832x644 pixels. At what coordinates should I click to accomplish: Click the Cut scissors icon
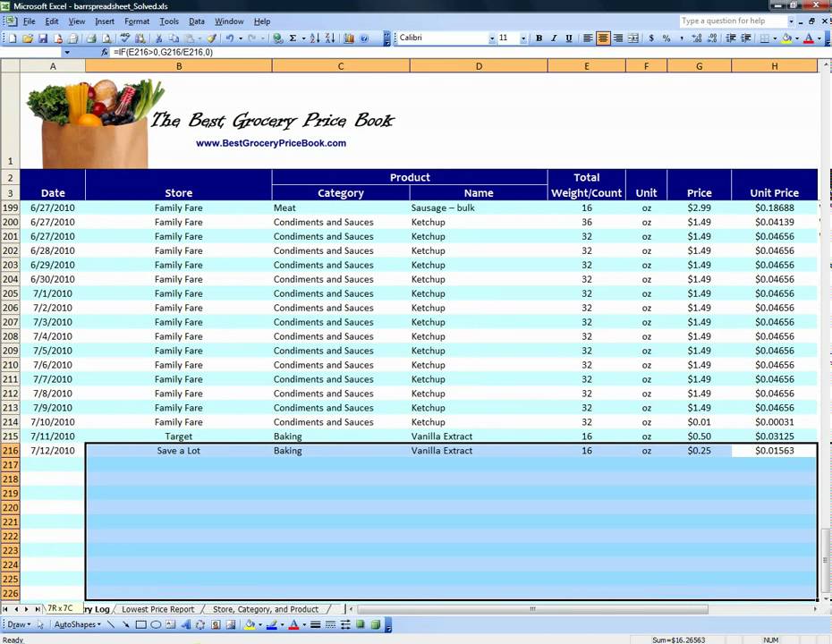(158, 38)
